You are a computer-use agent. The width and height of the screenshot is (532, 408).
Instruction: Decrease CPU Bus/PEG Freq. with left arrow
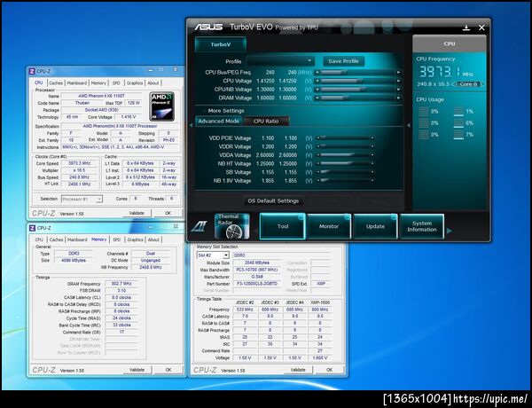[317, 73]
